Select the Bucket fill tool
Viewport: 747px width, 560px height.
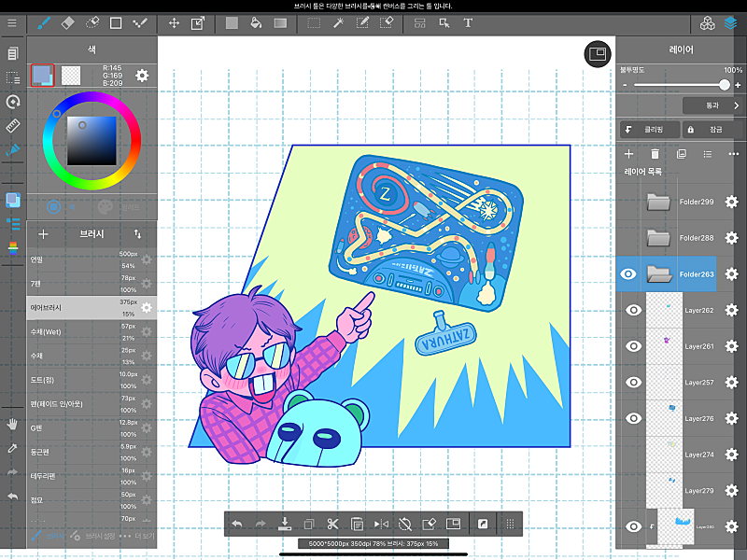[256, 22]
